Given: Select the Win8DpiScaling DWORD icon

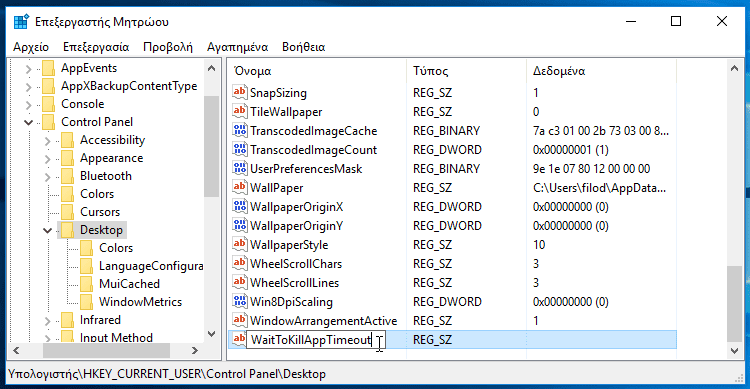Looking at the screenshot, I should point(240,301).
